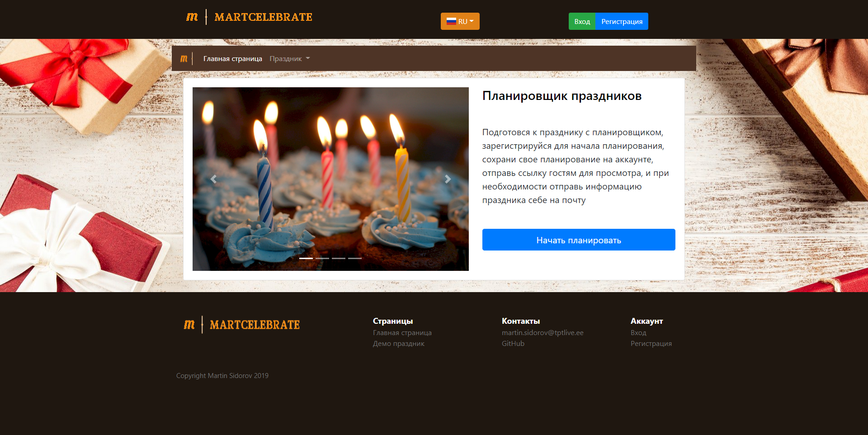Click the blue Регистрация button

click(x=622, y=21)
